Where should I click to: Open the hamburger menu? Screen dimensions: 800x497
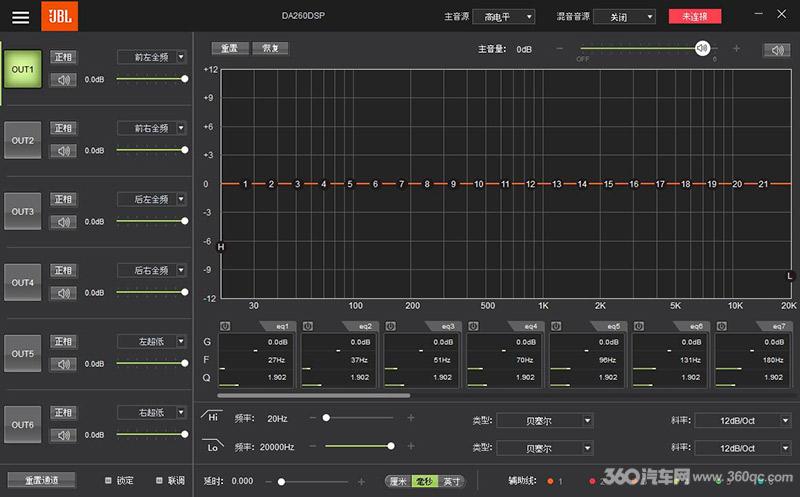click(20, 17)
